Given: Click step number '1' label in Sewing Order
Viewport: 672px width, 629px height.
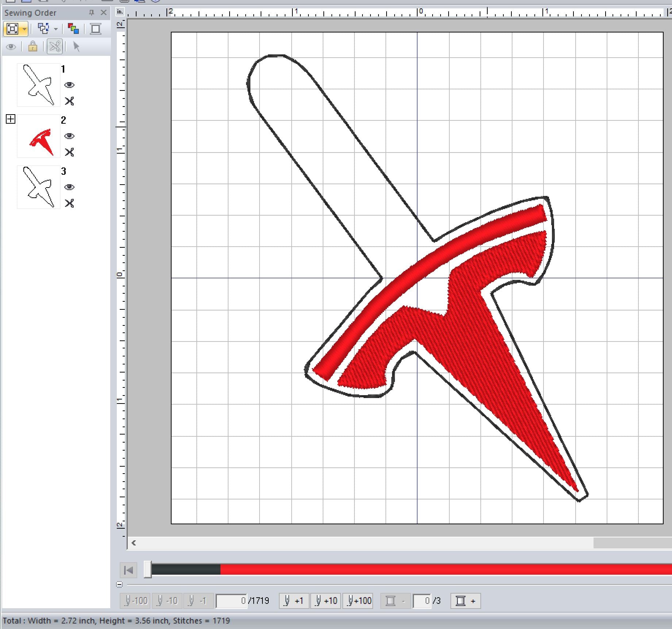Looking at the screenshot, I should coord(64,69).
